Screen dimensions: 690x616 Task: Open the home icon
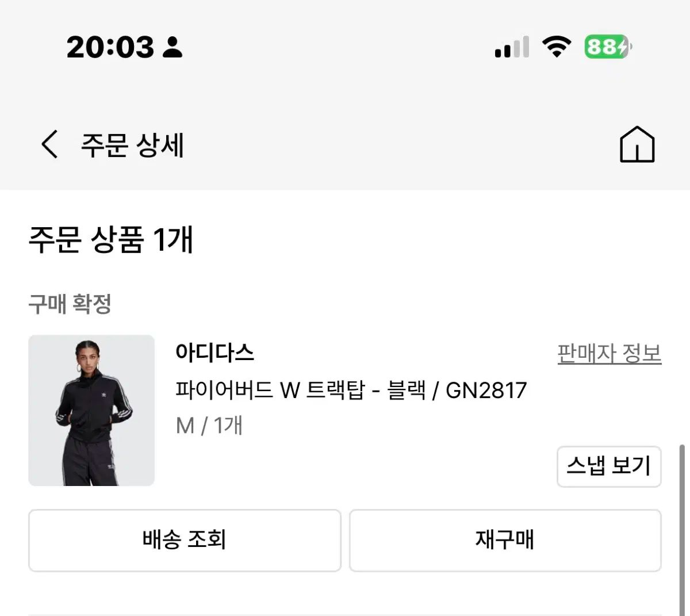tap(637, 144)
